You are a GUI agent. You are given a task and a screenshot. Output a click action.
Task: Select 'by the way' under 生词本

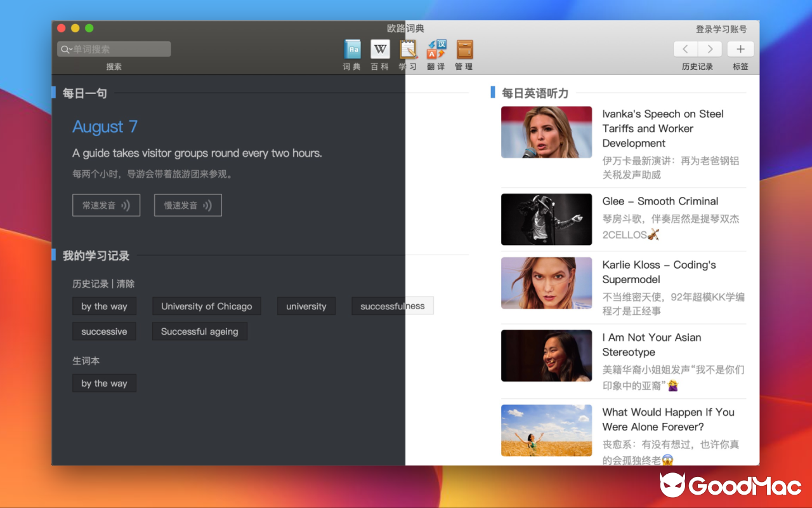tap(104, 383)
